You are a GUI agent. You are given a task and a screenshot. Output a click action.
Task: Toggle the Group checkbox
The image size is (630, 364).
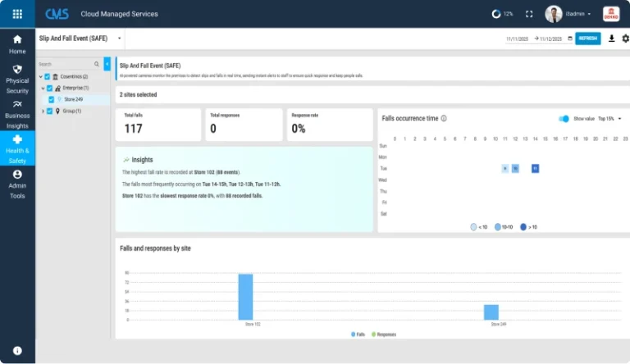[x=49, y=111]
